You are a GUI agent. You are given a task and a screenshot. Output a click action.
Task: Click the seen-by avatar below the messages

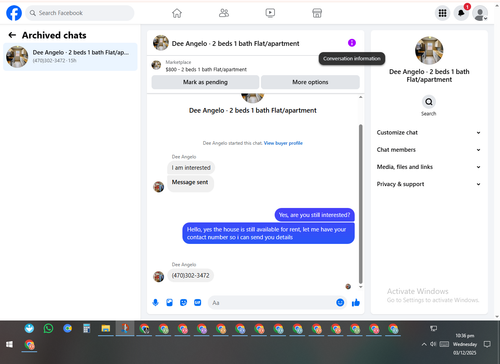click(x=348, y=286)
